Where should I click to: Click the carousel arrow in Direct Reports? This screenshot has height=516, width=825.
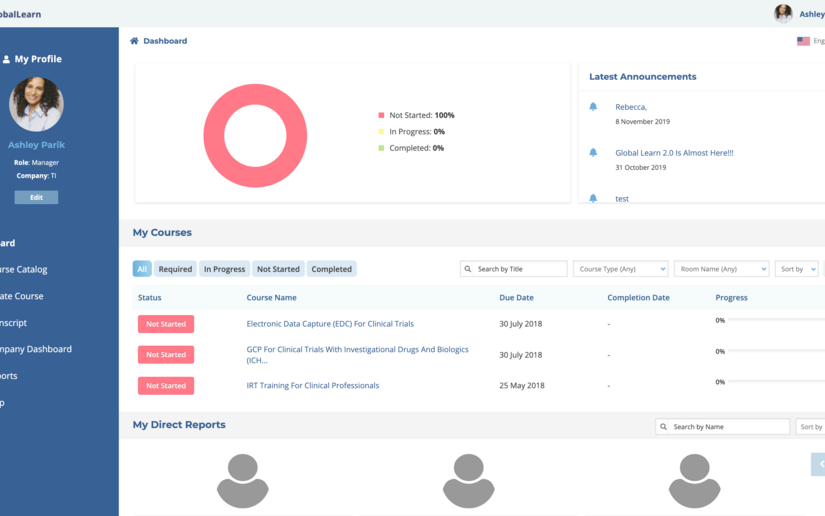pos(818,464)
